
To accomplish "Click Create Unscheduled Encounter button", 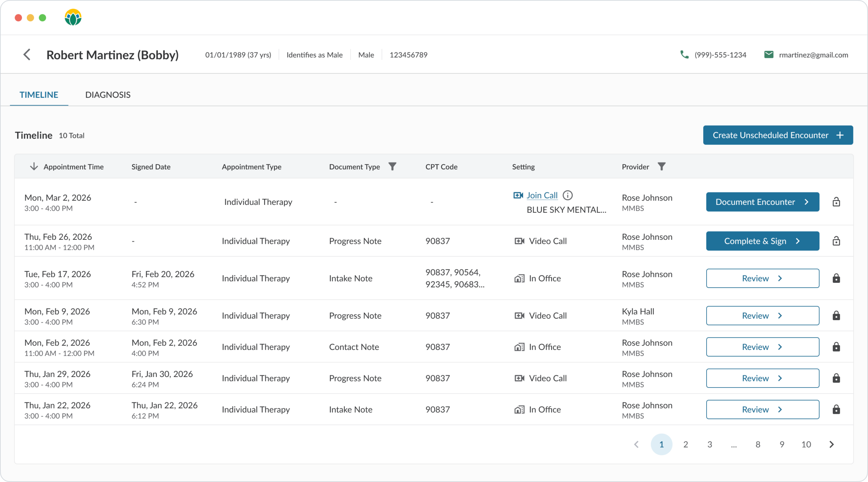I will pyautogui.click(x=778, y=135).
